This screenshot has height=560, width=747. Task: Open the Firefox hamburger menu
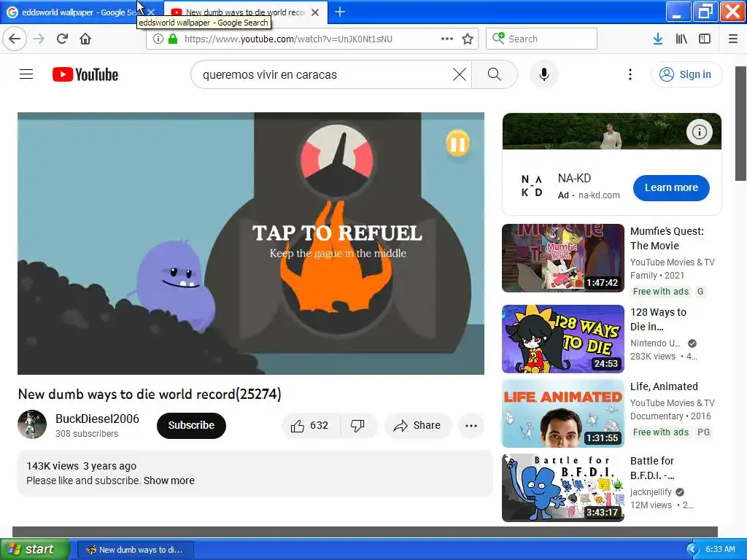733,39
